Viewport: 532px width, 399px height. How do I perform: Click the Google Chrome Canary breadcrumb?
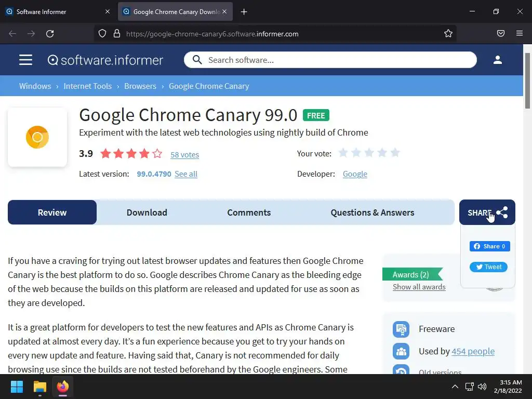coord(209,86)
